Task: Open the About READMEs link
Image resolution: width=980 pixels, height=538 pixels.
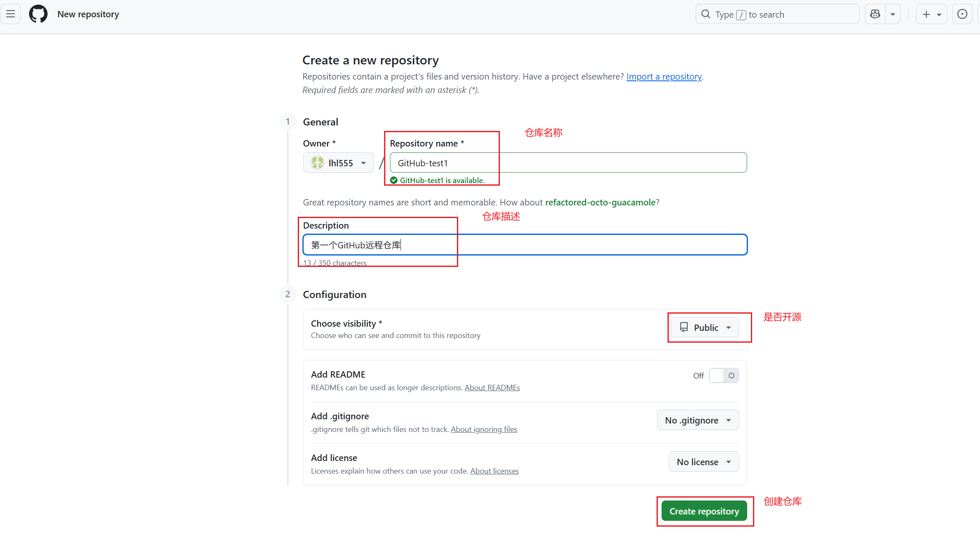Action: pyautogui.click(x=492, y=388)
